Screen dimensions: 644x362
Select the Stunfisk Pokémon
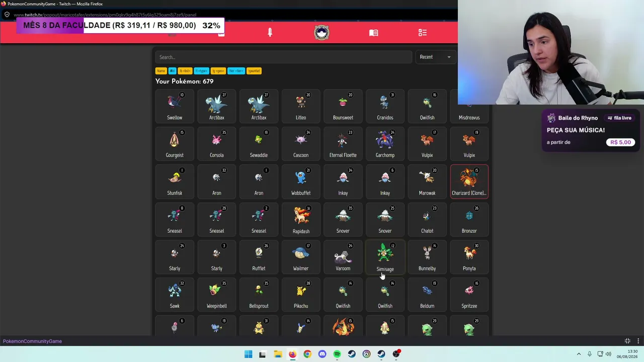click(175, 182)
